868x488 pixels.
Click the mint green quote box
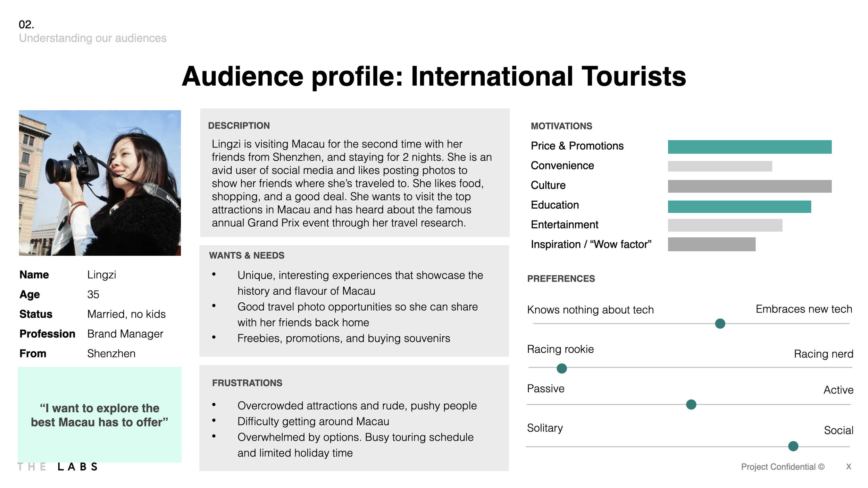tap(100, 415)
